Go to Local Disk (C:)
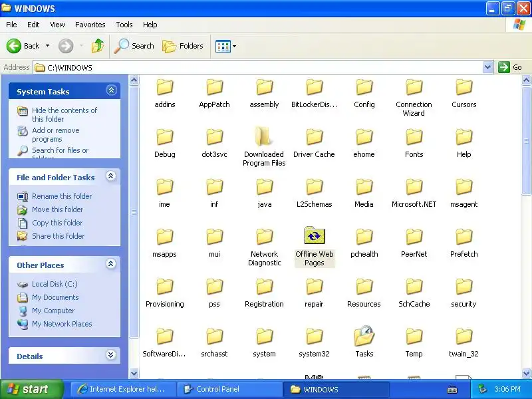 point(55,284)
